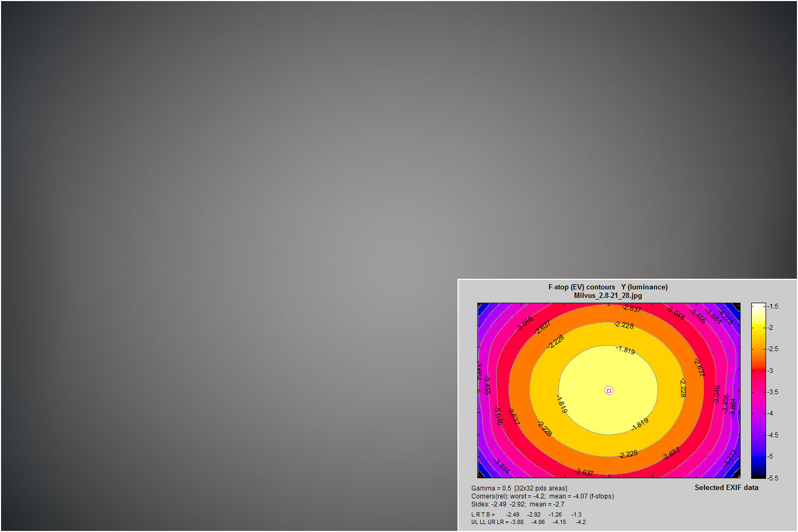The width and height of the screenshot is (798, 532).
Task: Click the 'L R T B' values row
Action: click(526, 514)
